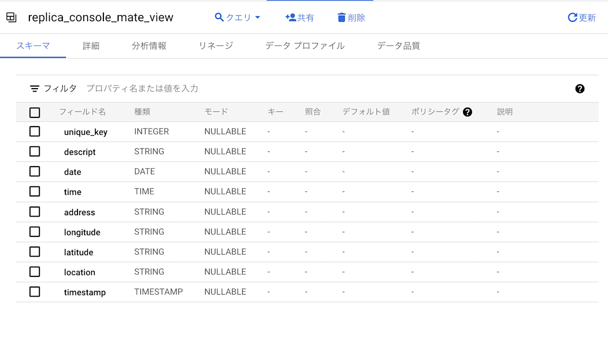Click the NULLABLE mode for timestamp
This screenshot has height=364, width=608.
click(225, 292)
